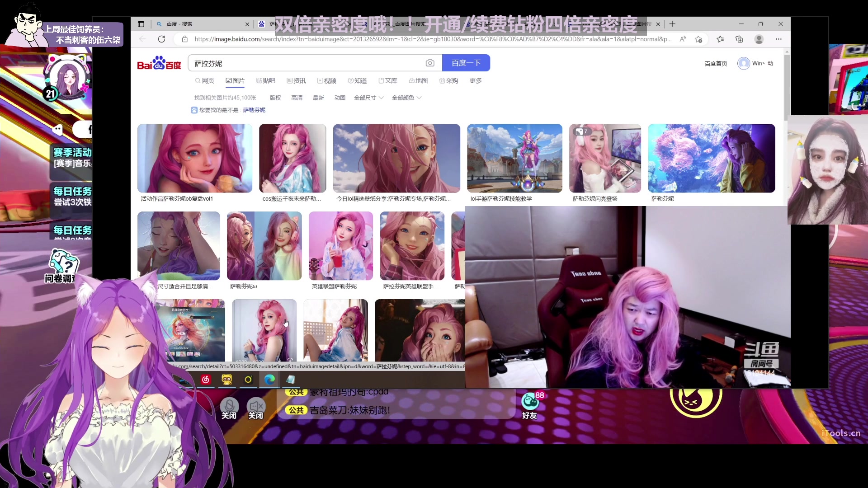
Task: Open the 百度首页 link
Action: coord(716,64)
